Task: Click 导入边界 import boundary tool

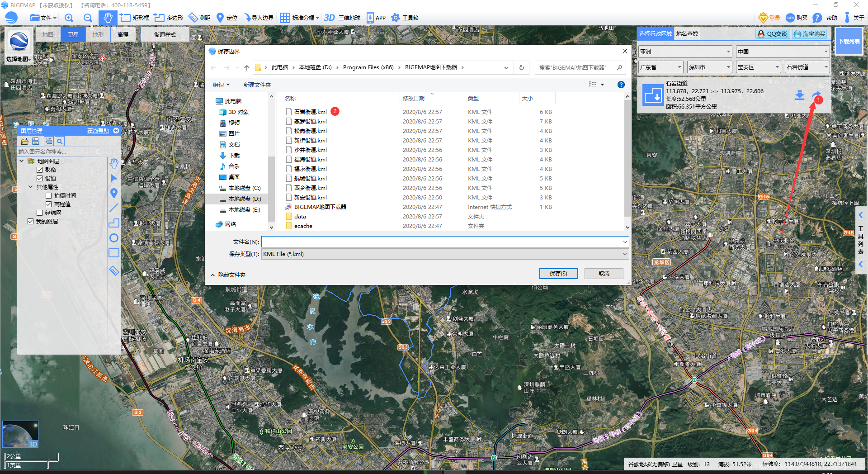Action: 259,18
